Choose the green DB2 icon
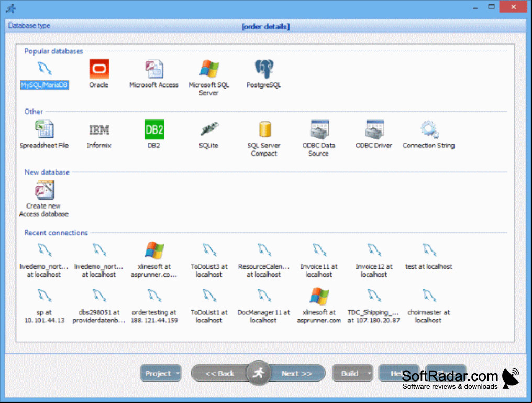Viewport: 532px width, 403px height. click(154, 129)
